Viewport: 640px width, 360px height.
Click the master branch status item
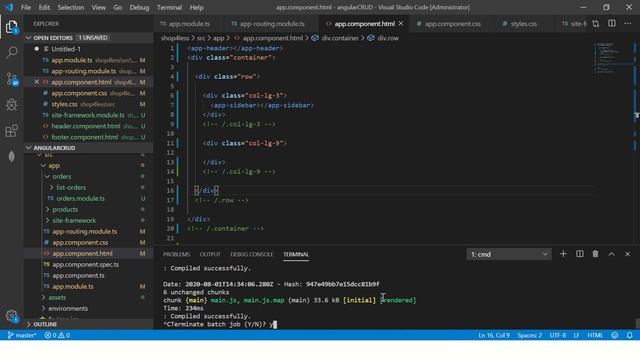(22, 335)
